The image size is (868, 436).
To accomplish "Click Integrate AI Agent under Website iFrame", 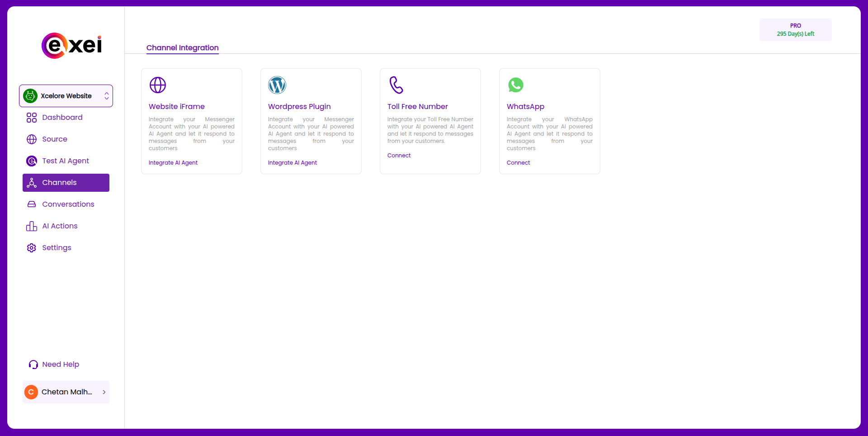I will tap(173, 163).
